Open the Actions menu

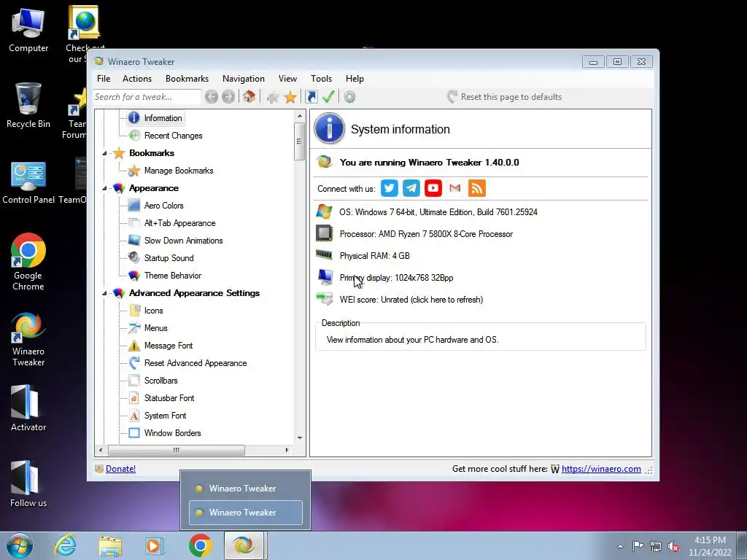coord(137,79)
